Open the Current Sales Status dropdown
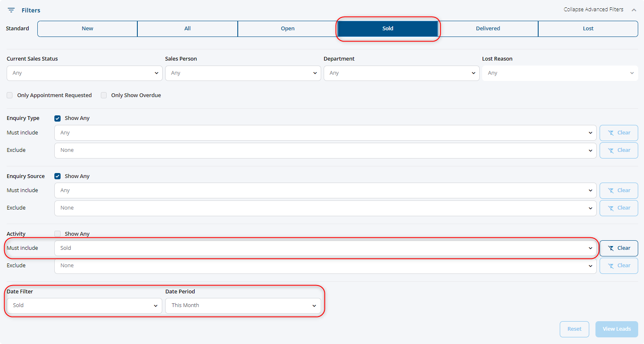Image resolution: width=644 pixels, height=344 pixels. pos(85,73)
